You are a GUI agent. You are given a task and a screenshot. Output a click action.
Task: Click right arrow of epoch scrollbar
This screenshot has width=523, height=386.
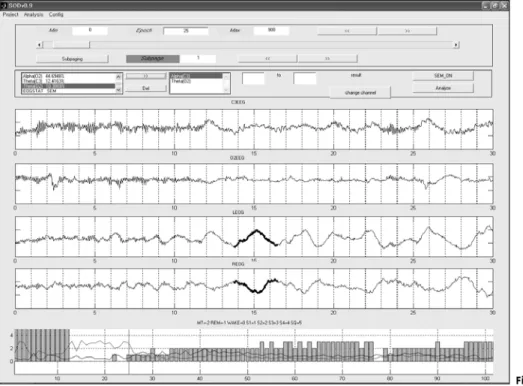coord(456,45)
